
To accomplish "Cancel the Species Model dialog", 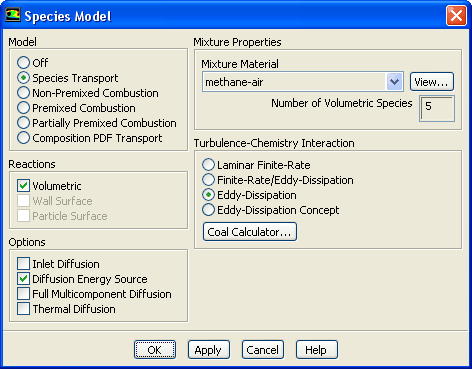I will coord(263,350).
